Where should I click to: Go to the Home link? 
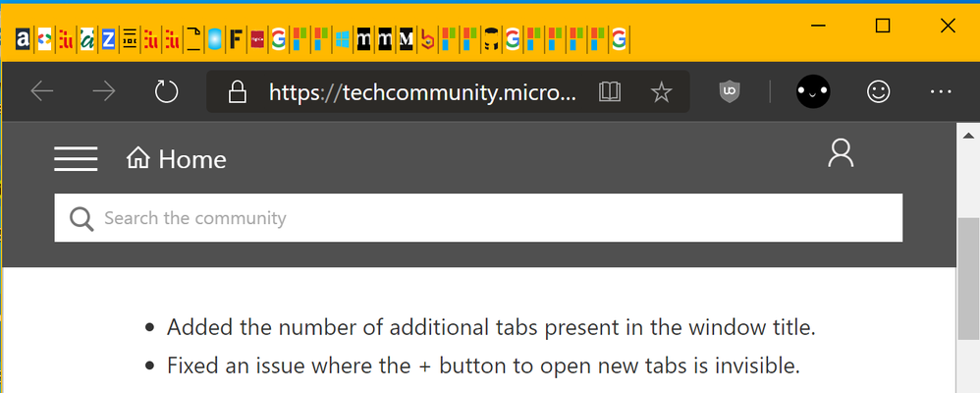pos(176,159)
